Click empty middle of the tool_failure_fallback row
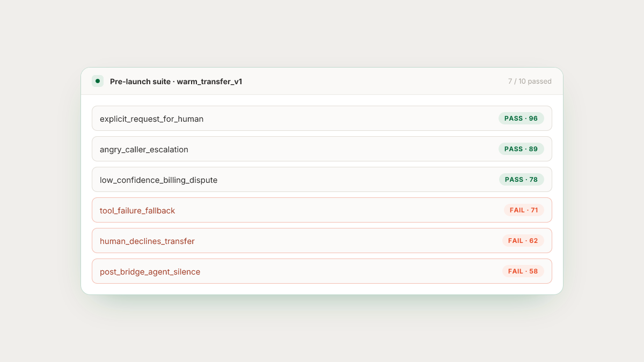 338,210
